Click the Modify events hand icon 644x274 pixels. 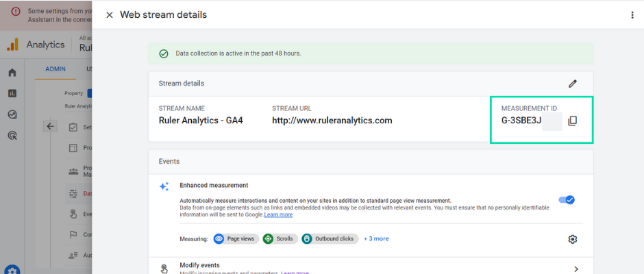click(164, 269)
